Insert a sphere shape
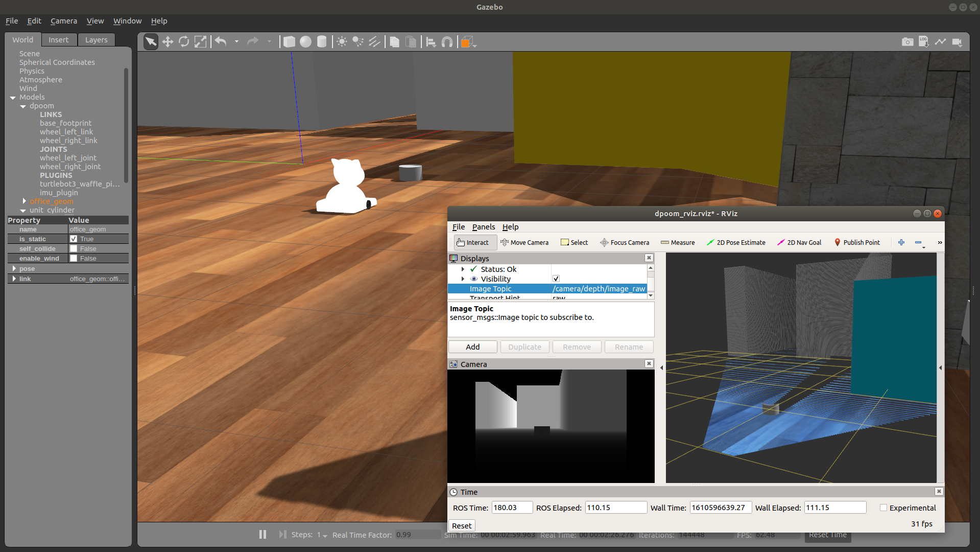Viewport: 980px width, 552px height. click(305, 42)
